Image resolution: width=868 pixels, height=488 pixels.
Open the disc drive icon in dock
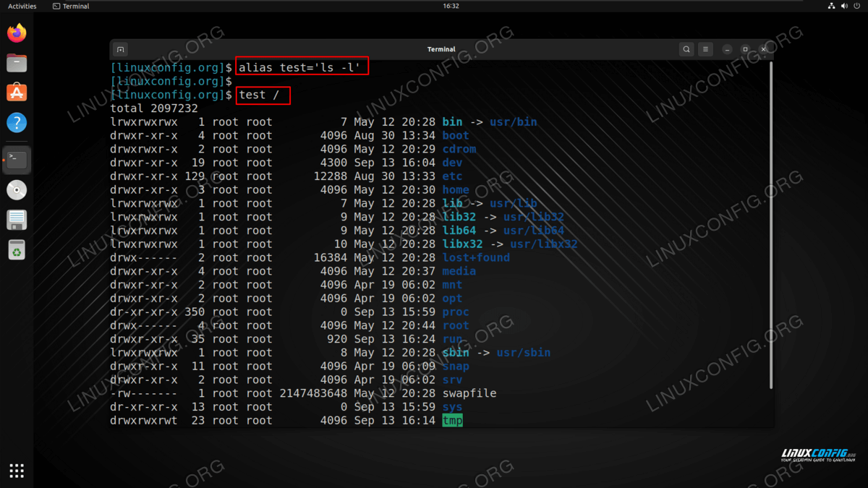tap(17, 190)
